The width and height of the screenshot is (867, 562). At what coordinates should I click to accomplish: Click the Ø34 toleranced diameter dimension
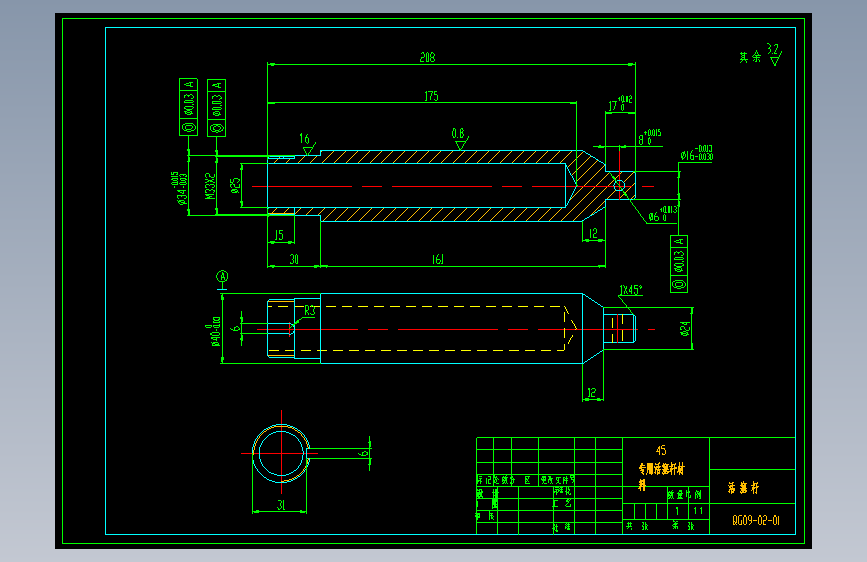[182, 189]
